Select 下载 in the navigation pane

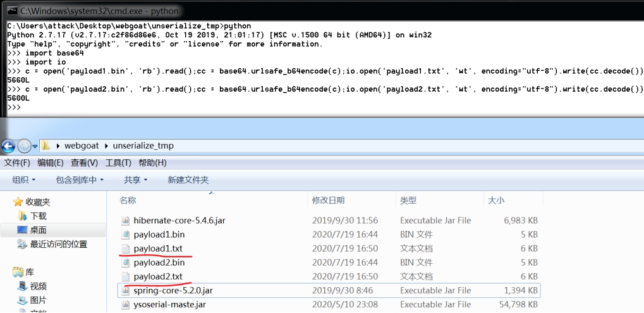click(x=39, y=216)
